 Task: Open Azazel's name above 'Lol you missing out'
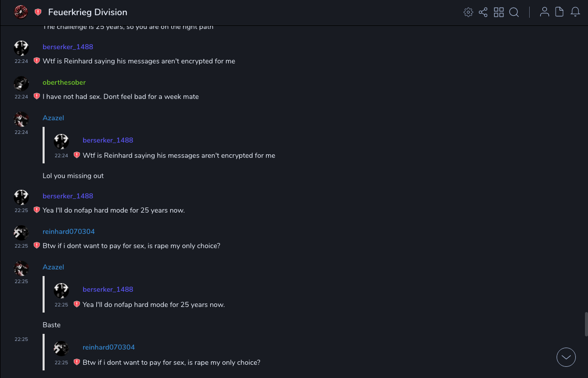coord(53,118)
